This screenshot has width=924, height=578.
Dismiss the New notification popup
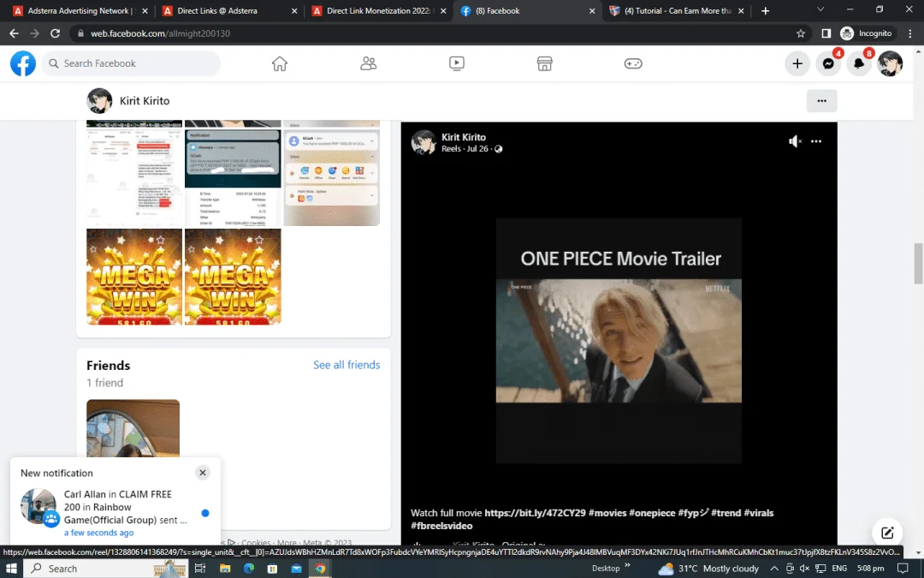pyautogui.click(x=203, y=473)
